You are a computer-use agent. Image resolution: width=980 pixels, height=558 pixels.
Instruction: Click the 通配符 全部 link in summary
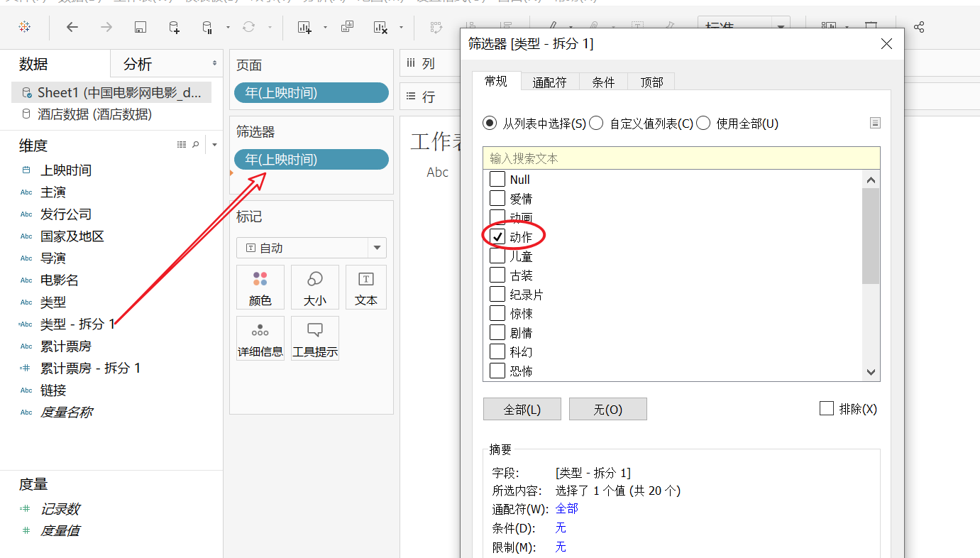tap(566, 508)
